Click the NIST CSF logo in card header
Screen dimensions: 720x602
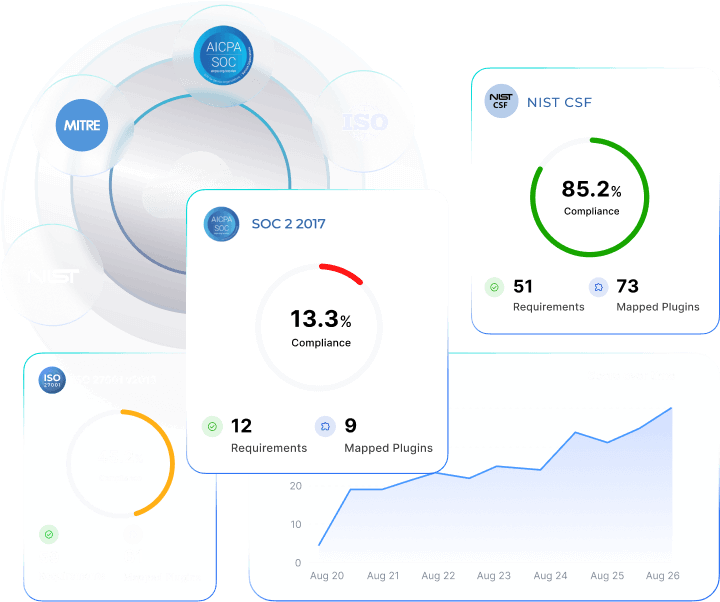[500, 102]
